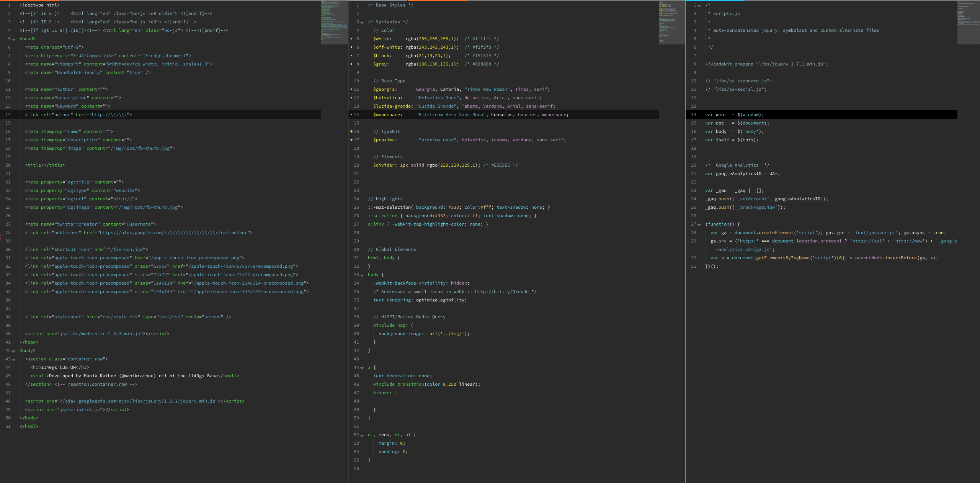
Task: Click the 'html, body {' selector line
Action: [384, 258]
